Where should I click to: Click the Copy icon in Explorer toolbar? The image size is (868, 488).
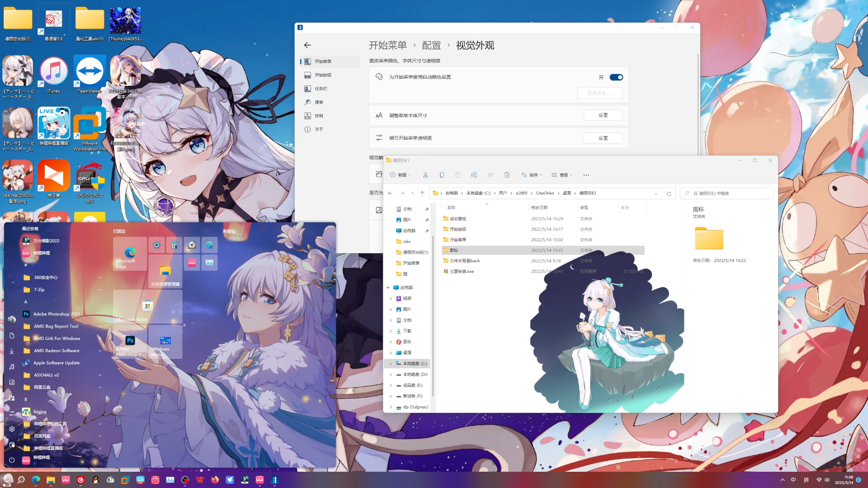point(442,175)
